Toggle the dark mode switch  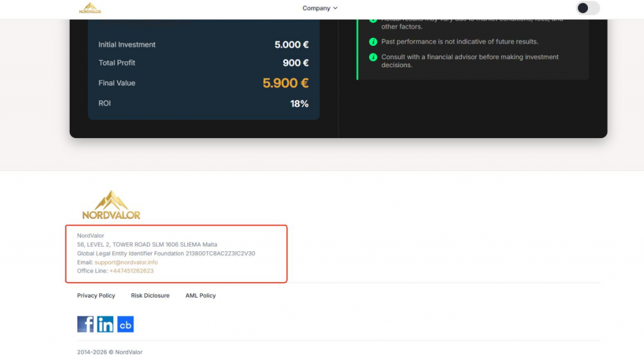coord(588,8)
